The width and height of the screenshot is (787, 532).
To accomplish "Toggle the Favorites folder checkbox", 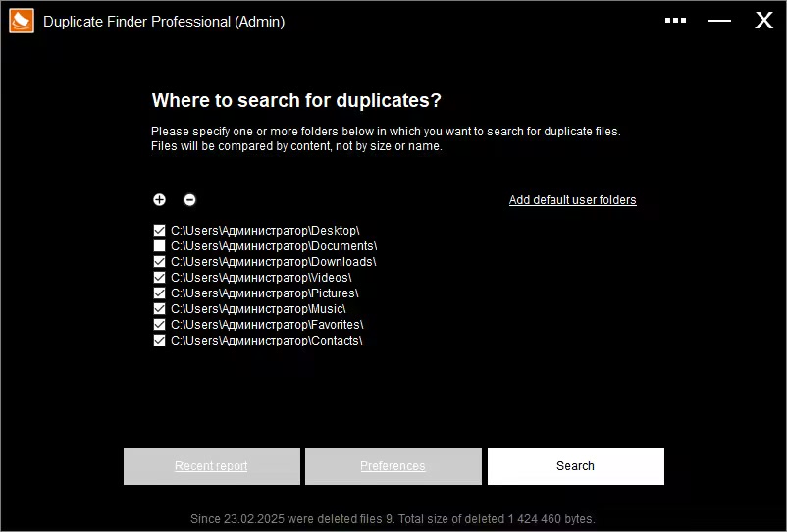I will [x=159, y=325].
